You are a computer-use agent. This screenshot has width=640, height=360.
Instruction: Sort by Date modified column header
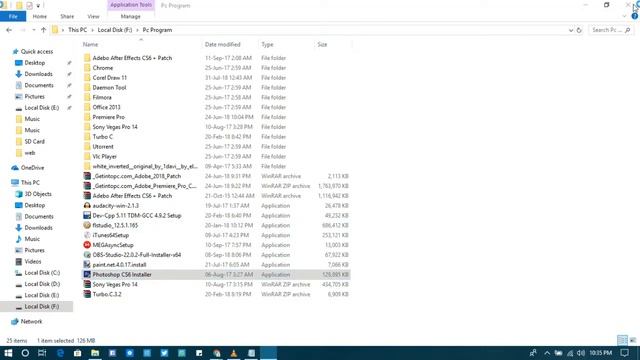(x=222, y=44)
